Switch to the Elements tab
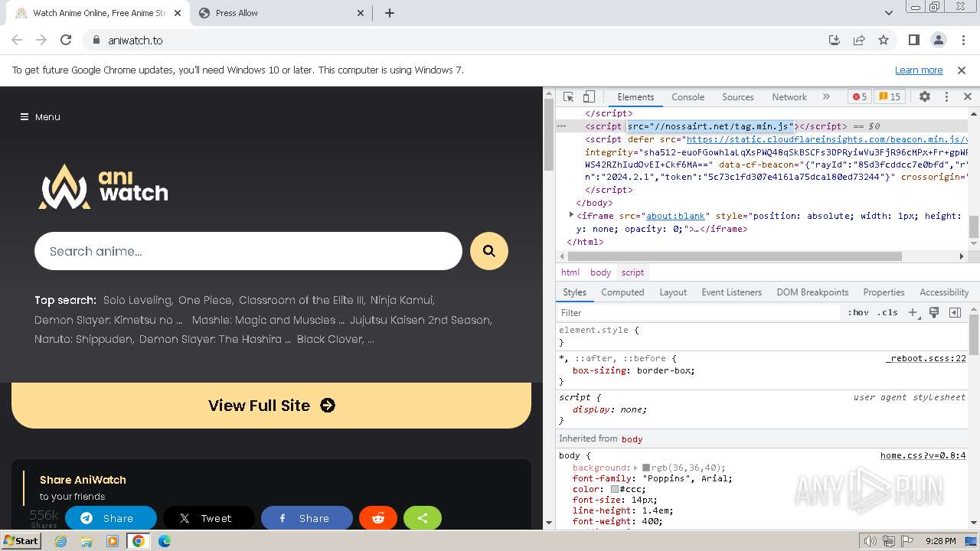 click(x=635, y=97)
